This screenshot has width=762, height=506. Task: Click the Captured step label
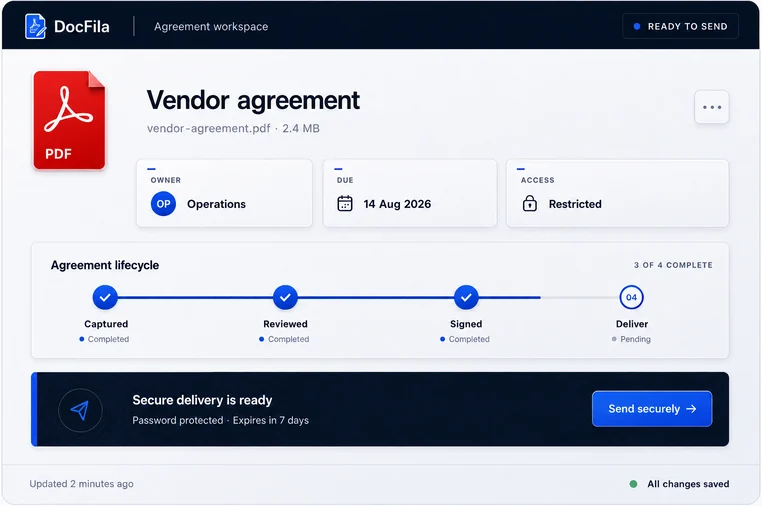coord(106,324)
